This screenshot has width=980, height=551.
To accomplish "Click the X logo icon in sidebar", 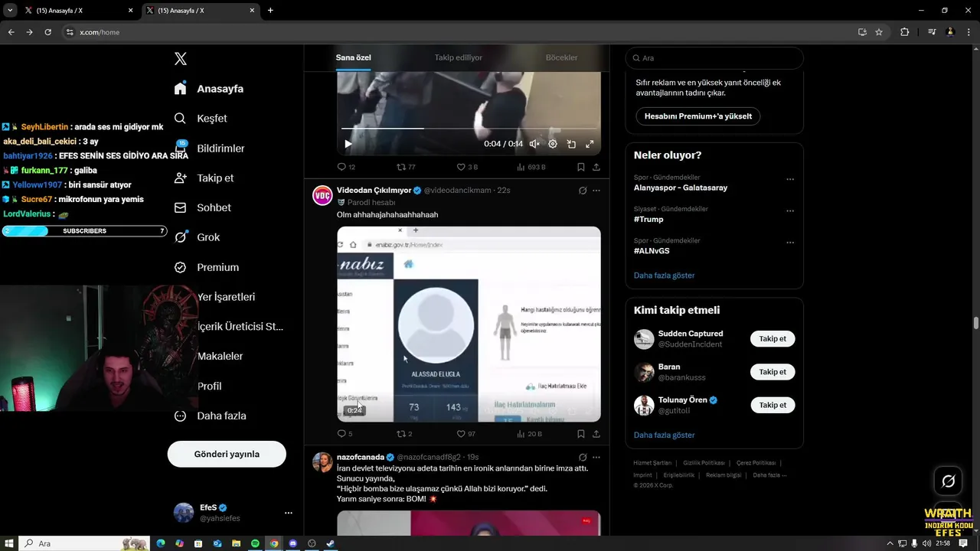I will pos(180,59).
